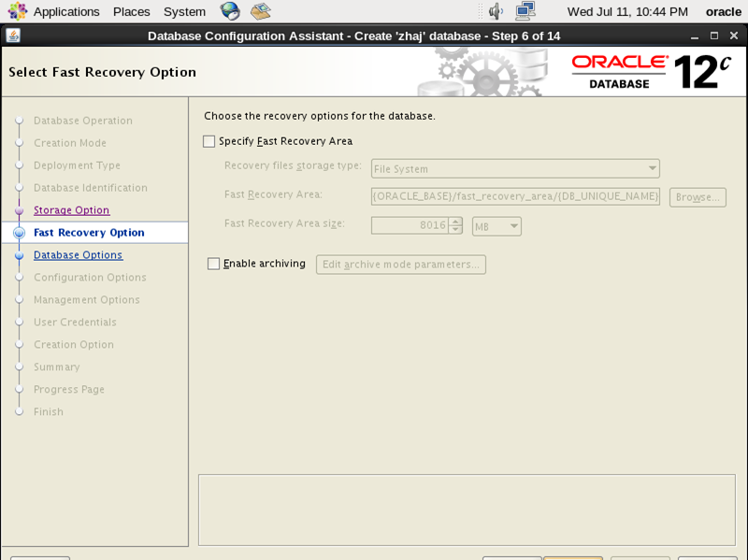Click the message area at bottom
The image size is (748, 560).
point(467,510)
